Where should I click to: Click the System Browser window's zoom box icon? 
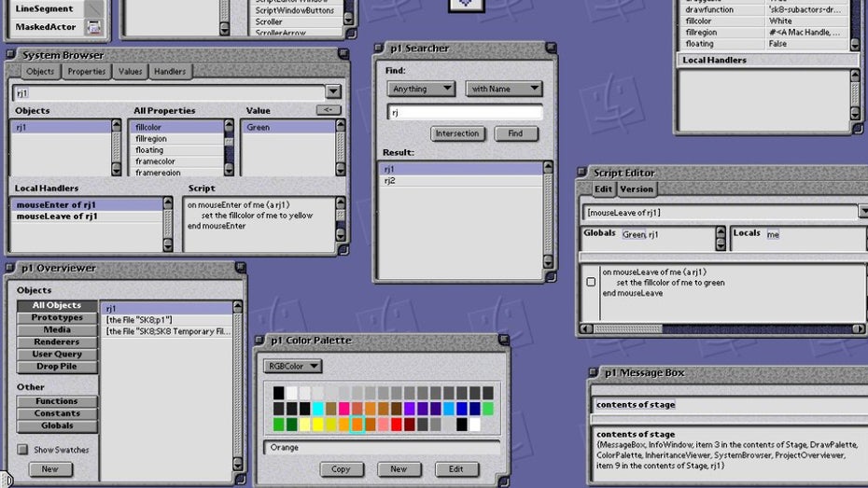(342, 55)
